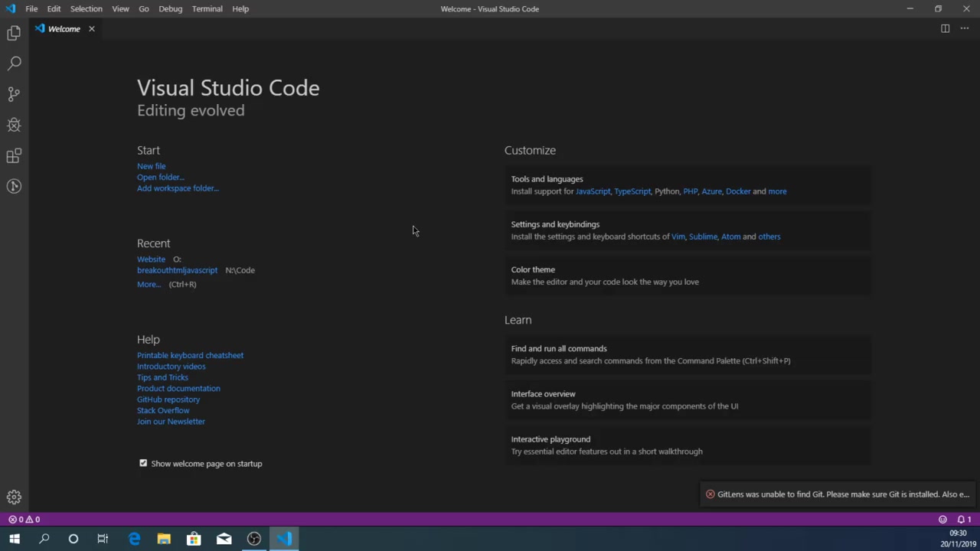Open File Explorer from taskbar

164,539
